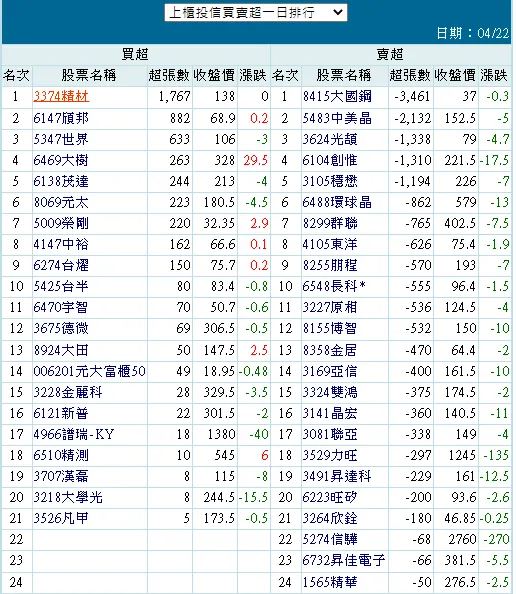This screenshot has width=516, height=594.
Task: Select the 3105穩懋 stock link
Action: 330,181
